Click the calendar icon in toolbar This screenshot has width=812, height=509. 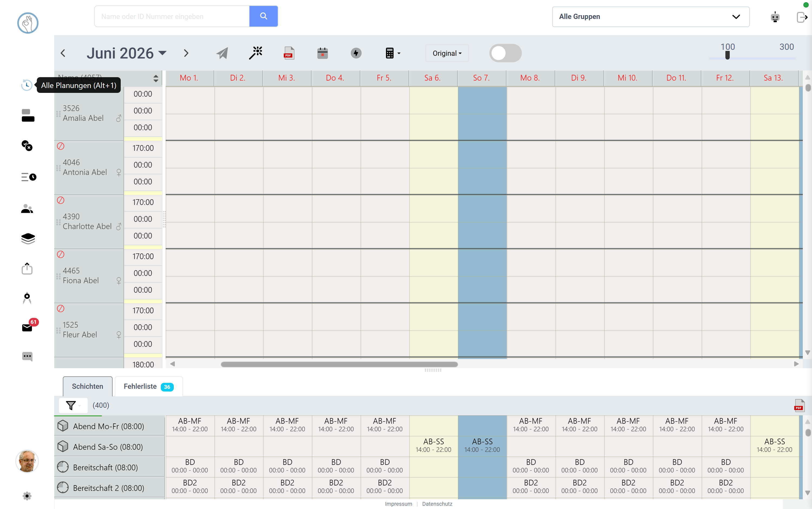pyautogui.click(x=322, y=53)
